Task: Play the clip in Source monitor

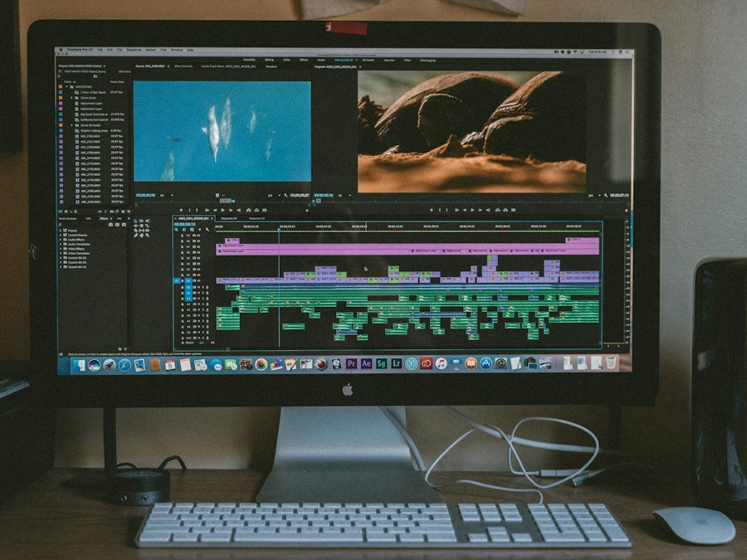Action: click(223, 210)
